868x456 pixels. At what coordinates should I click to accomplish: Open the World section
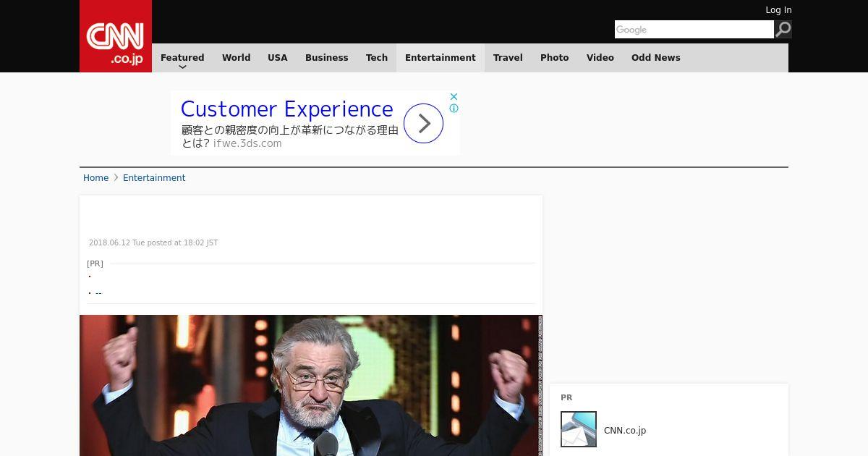tap(236, 58)
